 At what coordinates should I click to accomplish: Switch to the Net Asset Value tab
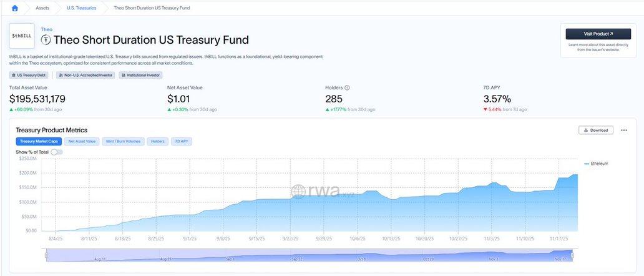pyautogui.click(x=82, y=141)
